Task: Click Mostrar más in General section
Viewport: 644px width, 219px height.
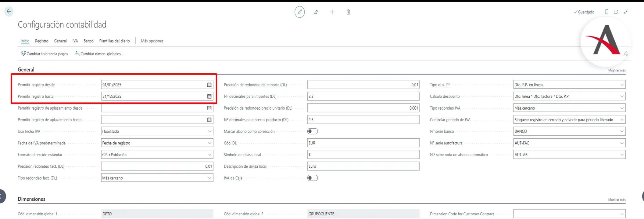Action: 617,70
